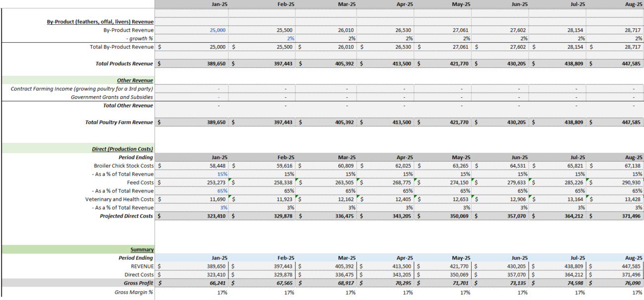Viewport: 644px width, 300px height.
Task: Select the 'Projected Direct Costs' row label
Action: [126, 216]
